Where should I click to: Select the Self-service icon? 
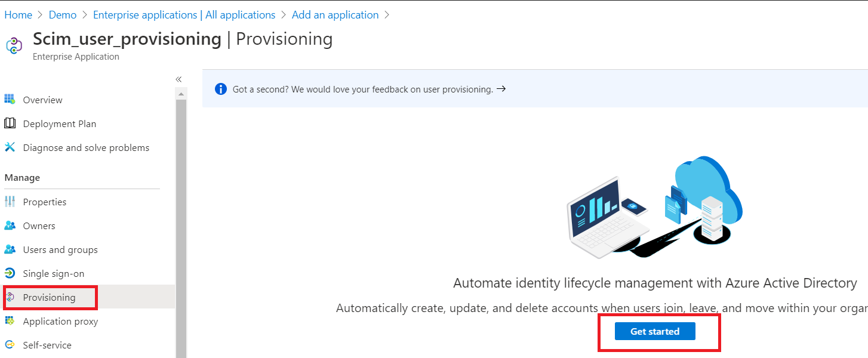[10, 345]
